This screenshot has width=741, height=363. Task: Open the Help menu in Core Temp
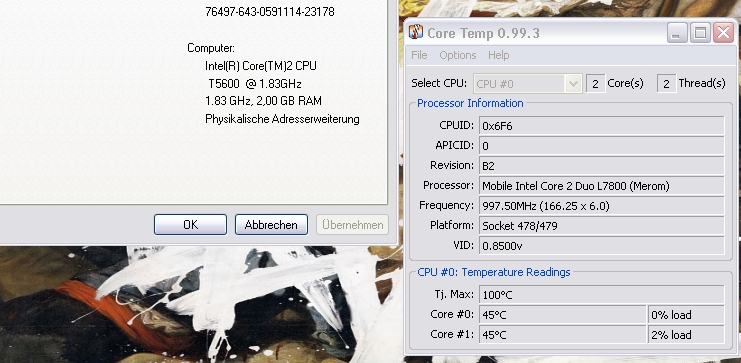pyautogui.click(x=499, y=55)
